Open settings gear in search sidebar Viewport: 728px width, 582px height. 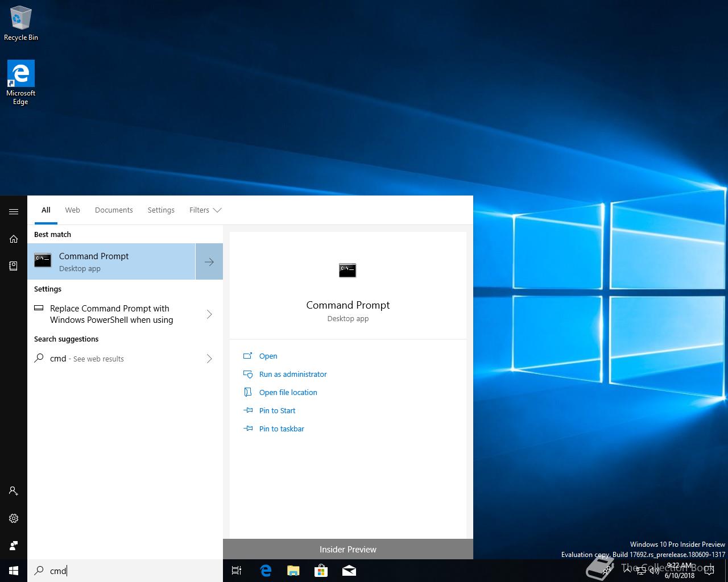coord(14,518)
